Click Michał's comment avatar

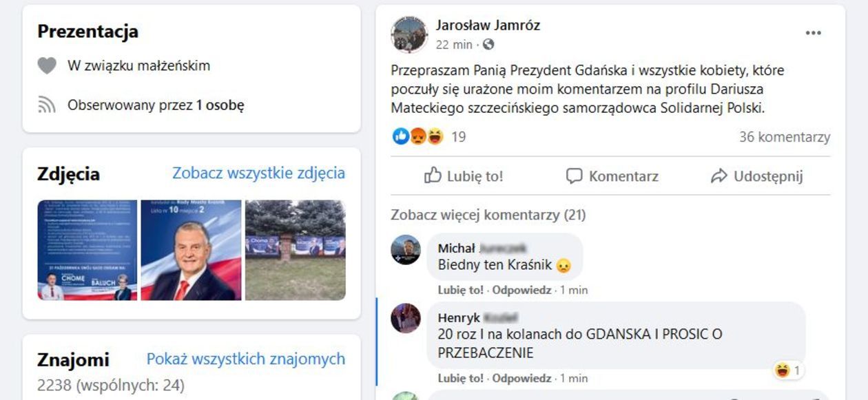406,250
